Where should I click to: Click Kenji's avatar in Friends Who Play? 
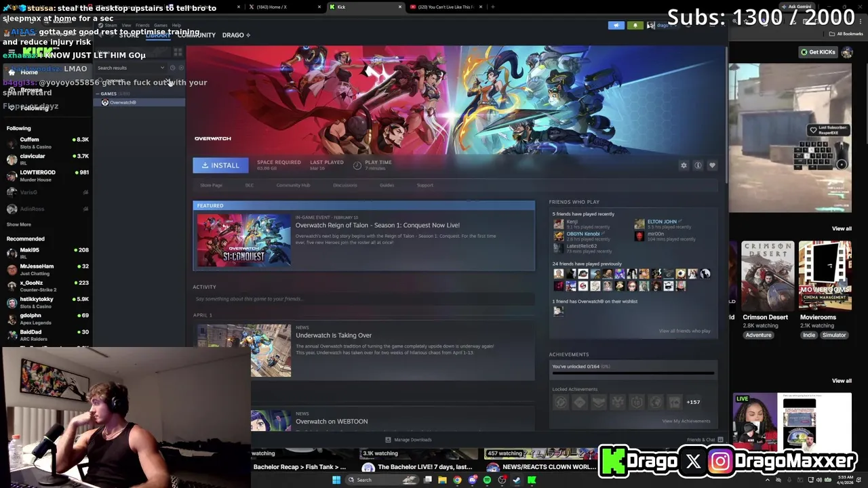click(558, 224)
